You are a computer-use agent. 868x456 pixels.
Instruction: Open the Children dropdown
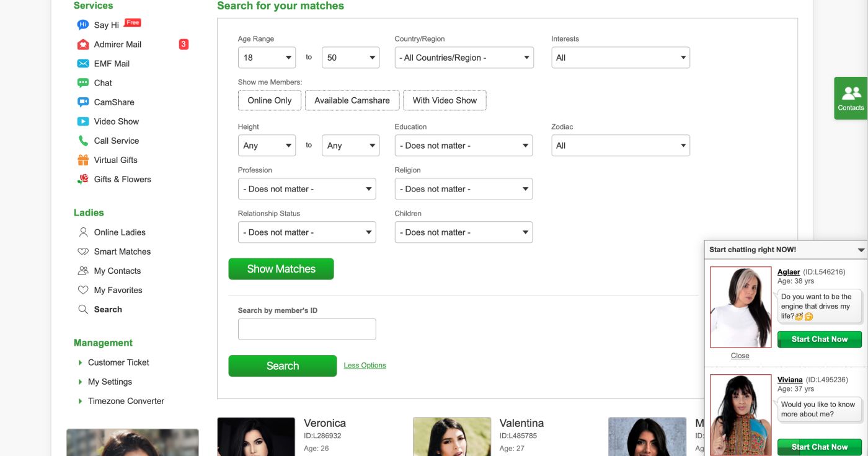tap(464, 232)
